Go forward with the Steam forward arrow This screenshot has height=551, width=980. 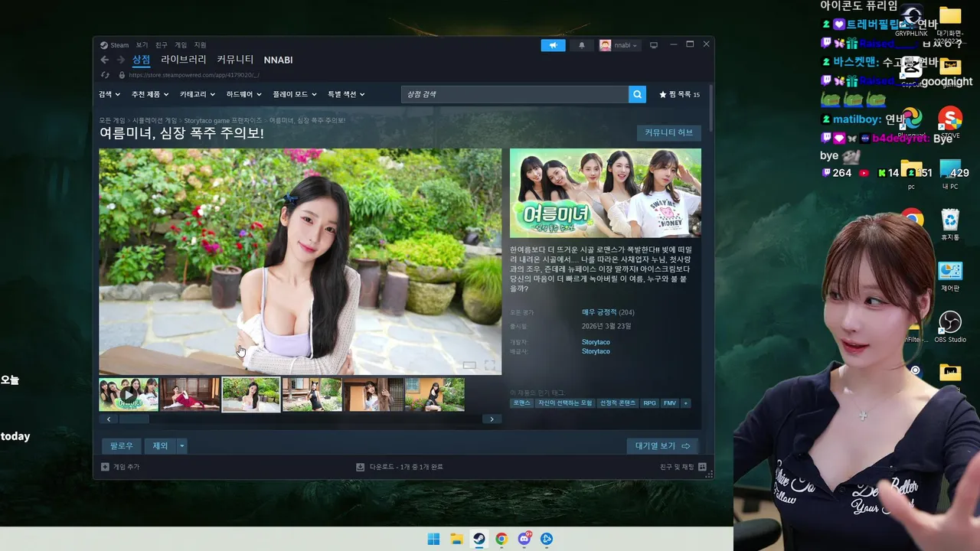pyautogui.click(x=120, y=60)
